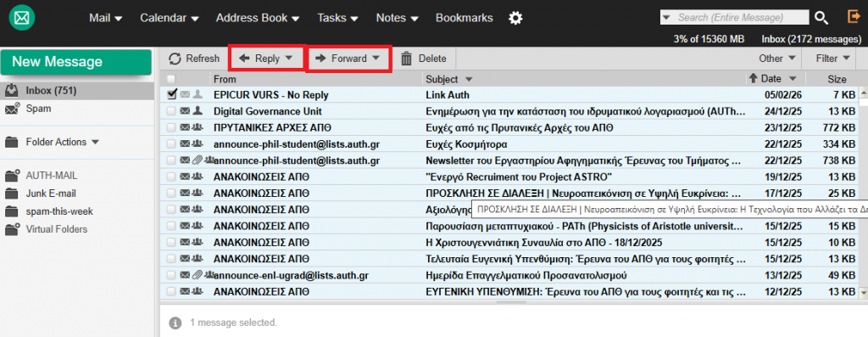Click the search magnifier icon
This screenshot has height=337, width=868.
pos(821,18)
